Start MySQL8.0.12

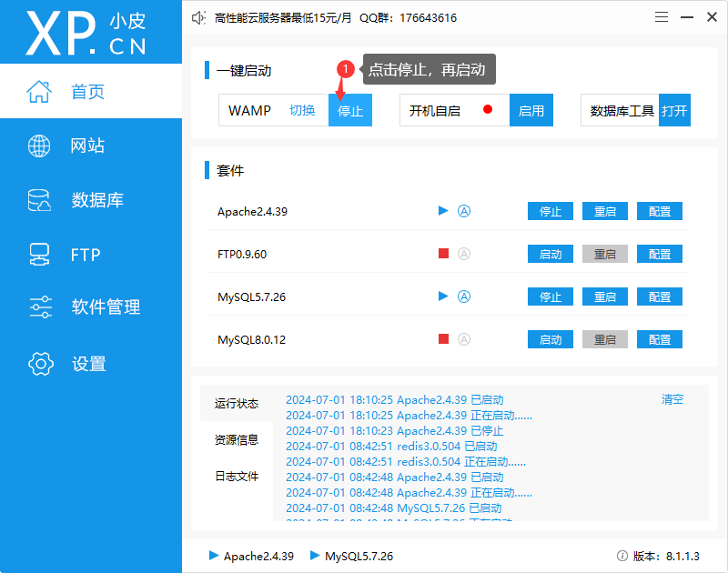coord(551,339)
